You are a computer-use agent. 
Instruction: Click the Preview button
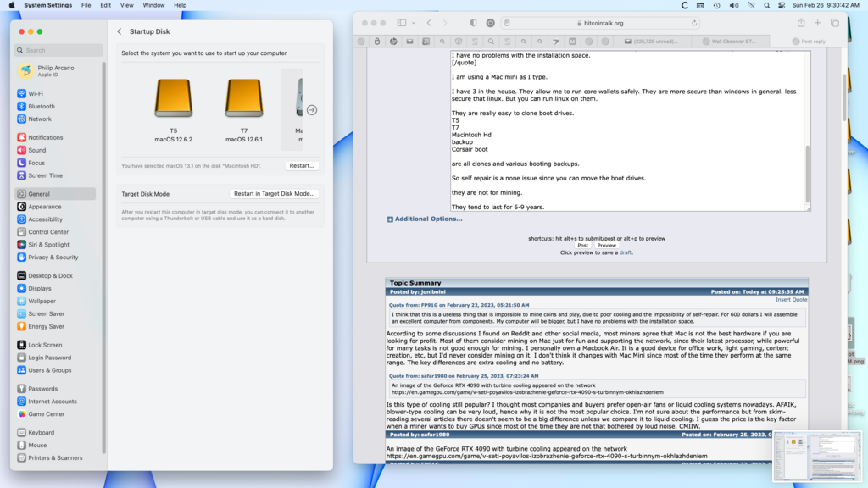point(606,246)
